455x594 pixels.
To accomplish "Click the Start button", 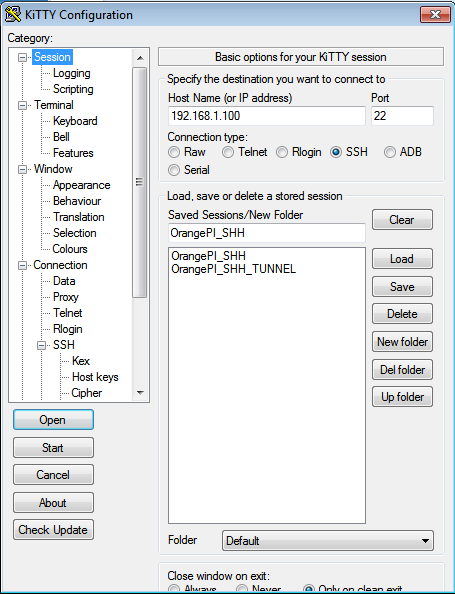I will [x=53, y=448].
